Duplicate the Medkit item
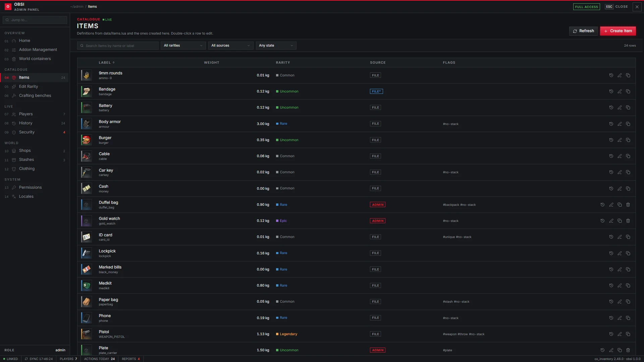This screenshot has width=644, height=362. [x=628, y=286]
